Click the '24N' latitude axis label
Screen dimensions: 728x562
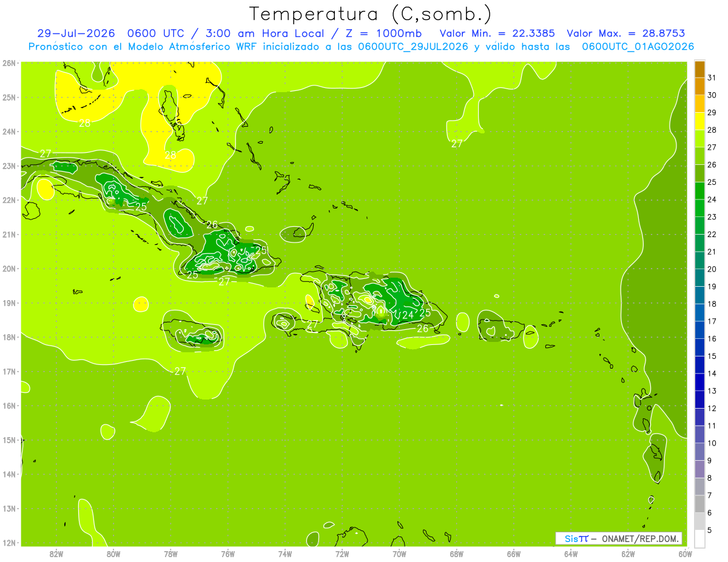pyautogui.click(x=8, y=132)
